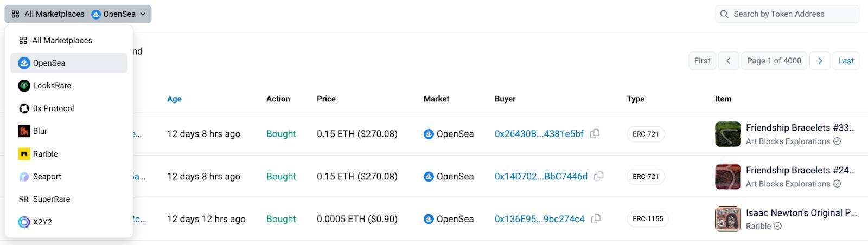Copy buyer address 0x136E95...9bc274c4
Image resolution: width=868 pixels, height=245 pixels.
pyautogui.click(x=596, y=218)
